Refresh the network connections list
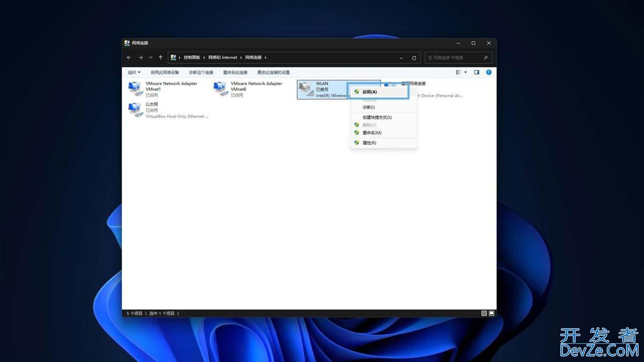Screen dimensions: 644x362 [414, 58]
